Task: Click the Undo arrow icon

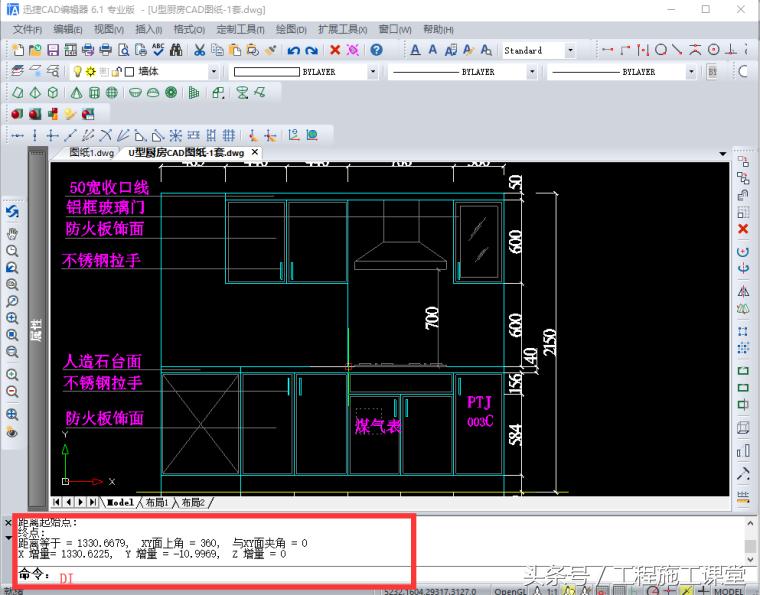Action: 293,50
